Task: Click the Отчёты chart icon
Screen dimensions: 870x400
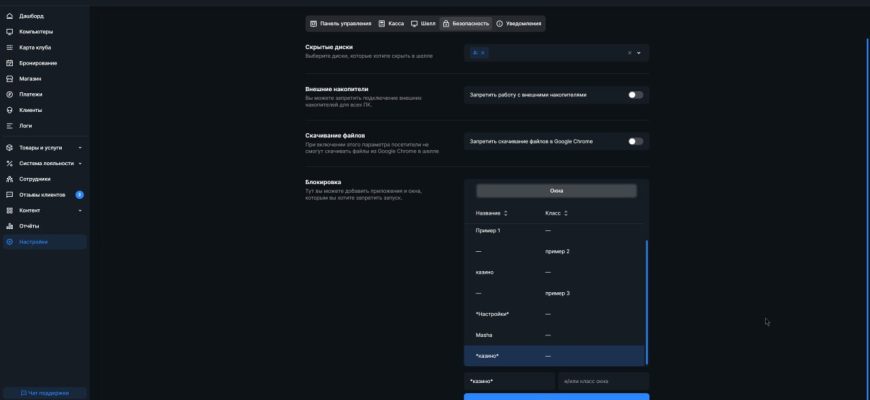Action: point(10,226)
